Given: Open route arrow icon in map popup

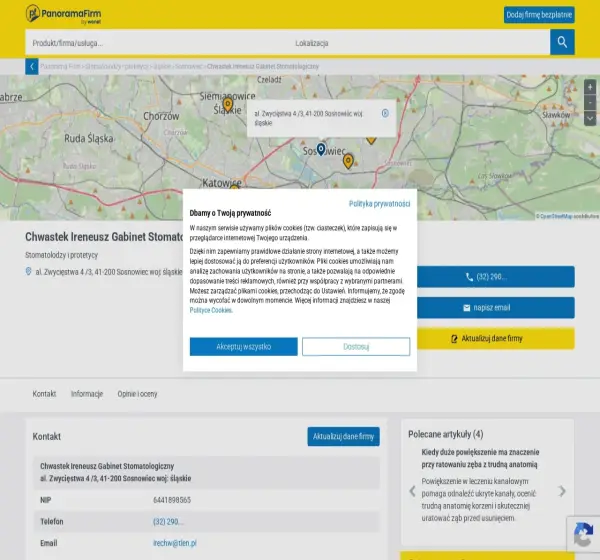Looking at the screenshot, I should (385, 113).
